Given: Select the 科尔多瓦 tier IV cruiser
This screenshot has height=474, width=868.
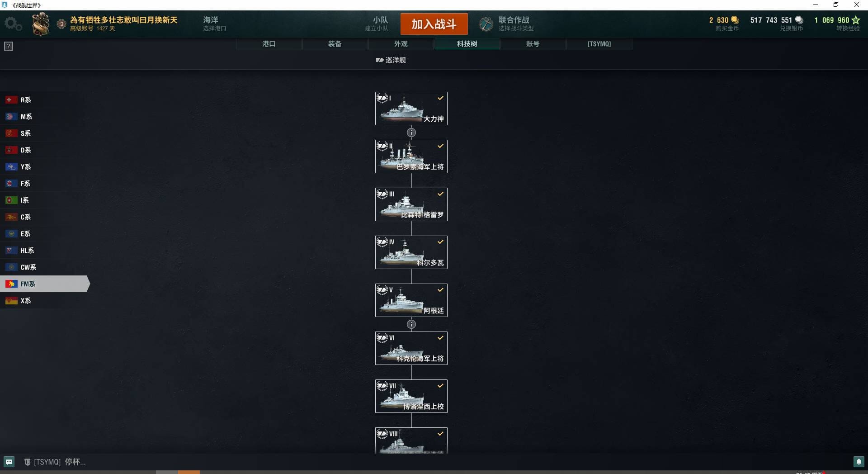Looking at the screenshot, I should pyautogui.click(x=411, y=252).
